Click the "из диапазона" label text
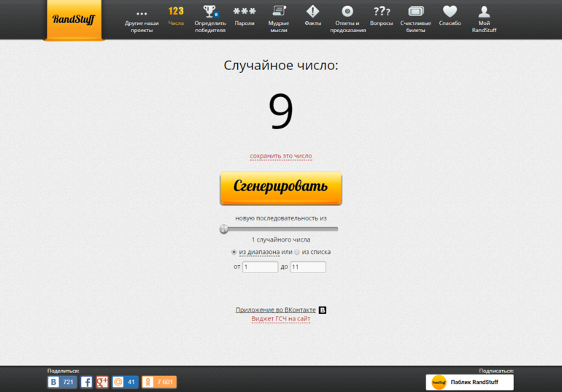This screenshot has width=562, height=392. (259, 253)
